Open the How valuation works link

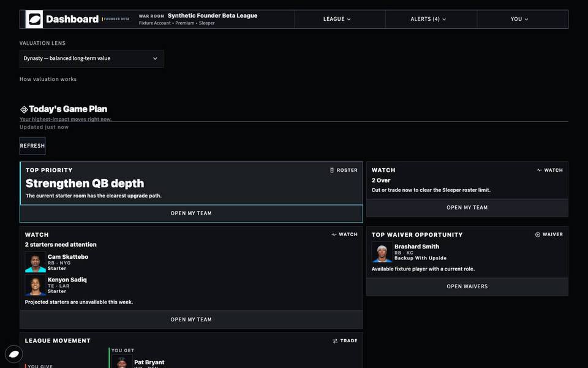tap(48, 79)
